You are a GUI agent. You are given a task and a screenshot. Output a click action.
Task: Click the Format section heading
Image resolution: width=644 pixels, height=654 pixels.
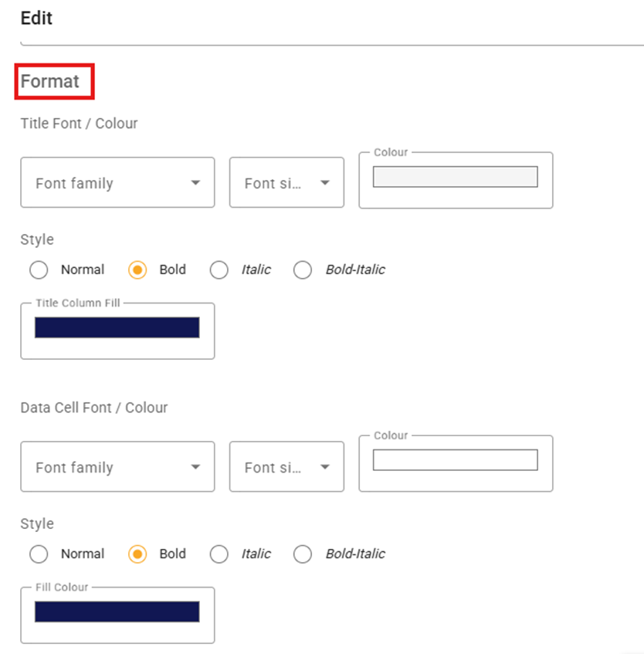[50, 81]
